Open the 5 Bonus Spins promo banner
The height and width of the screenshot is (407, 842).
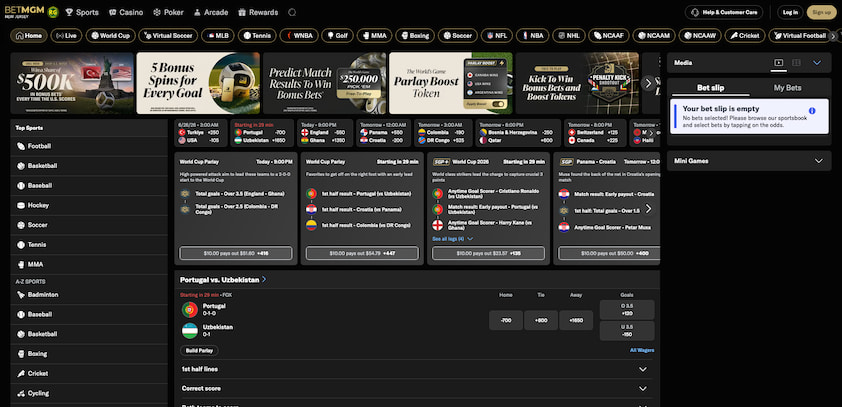198,83
